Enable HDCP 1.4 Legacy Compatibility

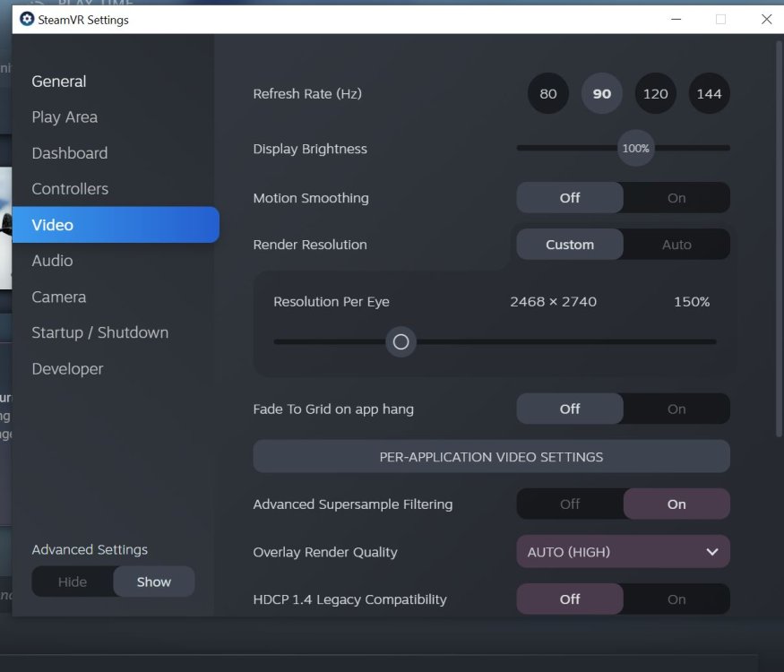click(x=676, y=599)
